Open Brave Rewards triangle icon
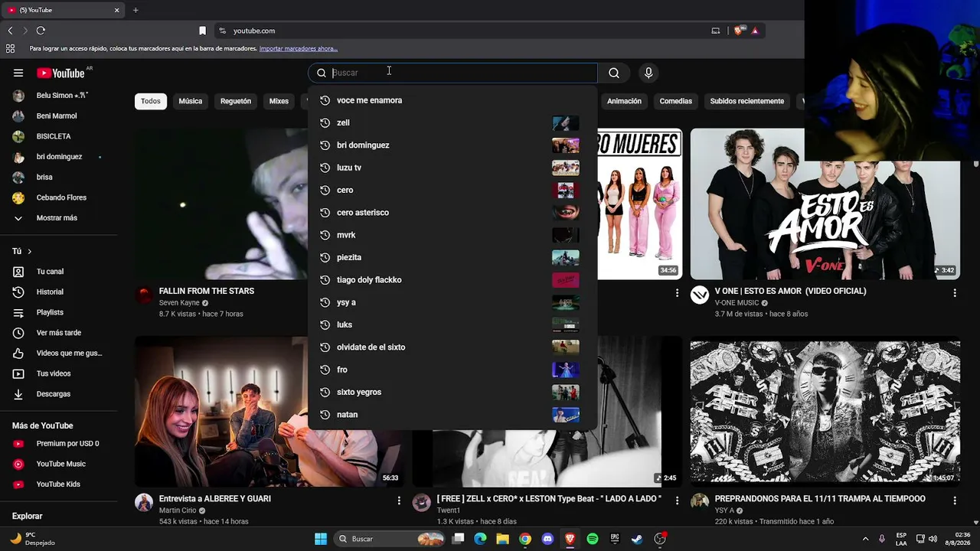The height and width of the screenshot is (551, 980). pyautogui.click(x=755, y=31)
